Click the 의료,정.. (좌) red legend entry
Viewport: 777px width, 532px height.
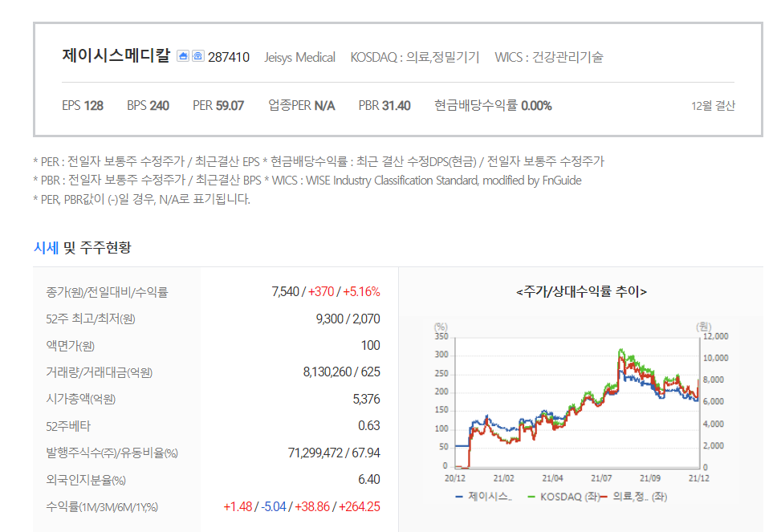tap(634, 497)
